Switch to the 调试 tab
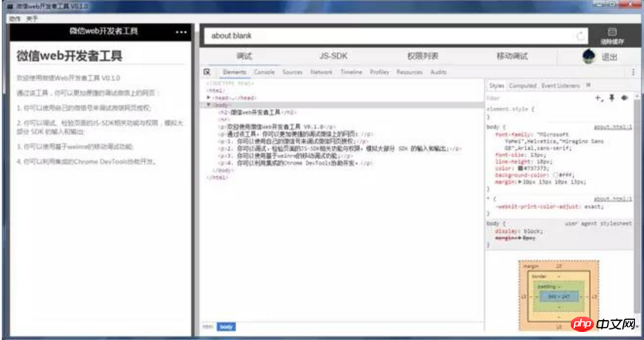The height and width of the screenshot is (340, 644). 244,56
